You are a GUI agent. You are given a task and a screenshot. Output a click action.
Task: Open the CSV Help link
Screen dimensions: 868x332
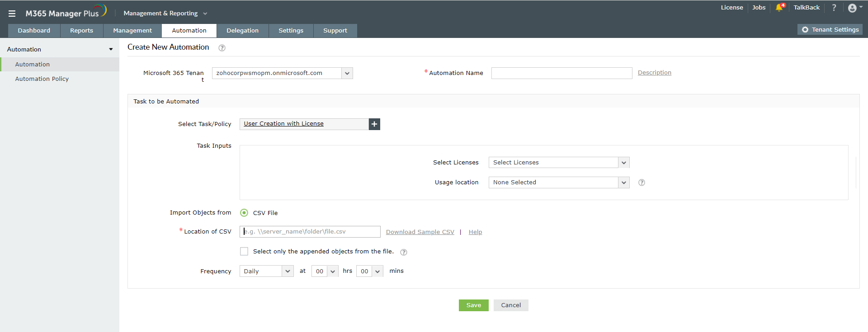click(x=475, y=232)
